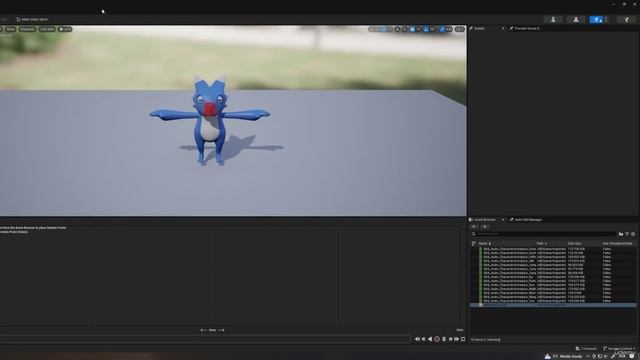
Task: Switch to the Preview Scene Settings tab
Action: 525,28
